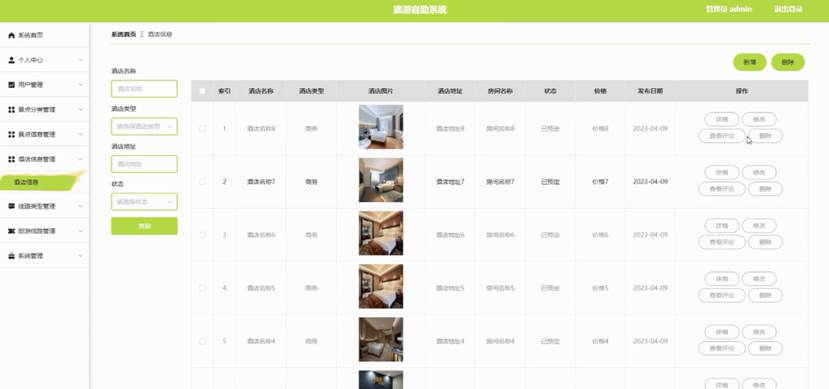Image resolution: width=829 pixels, height=389 pixels.
Task: Expand the 系统管理 chevron
Action: (80, 256)
